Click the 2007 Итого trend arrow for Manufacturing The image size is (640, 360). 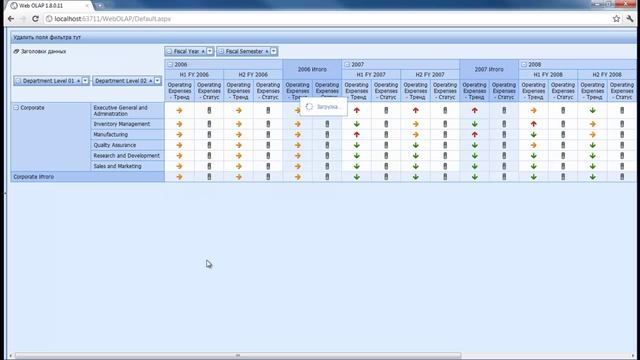click(475, 134)
